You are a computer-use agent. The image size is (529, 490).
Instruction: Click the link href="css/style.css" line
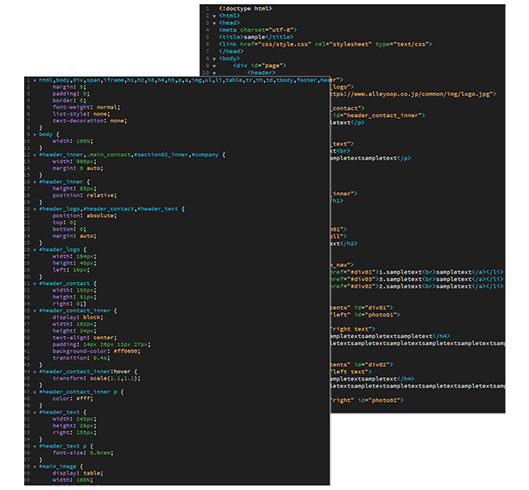point(325,44)
